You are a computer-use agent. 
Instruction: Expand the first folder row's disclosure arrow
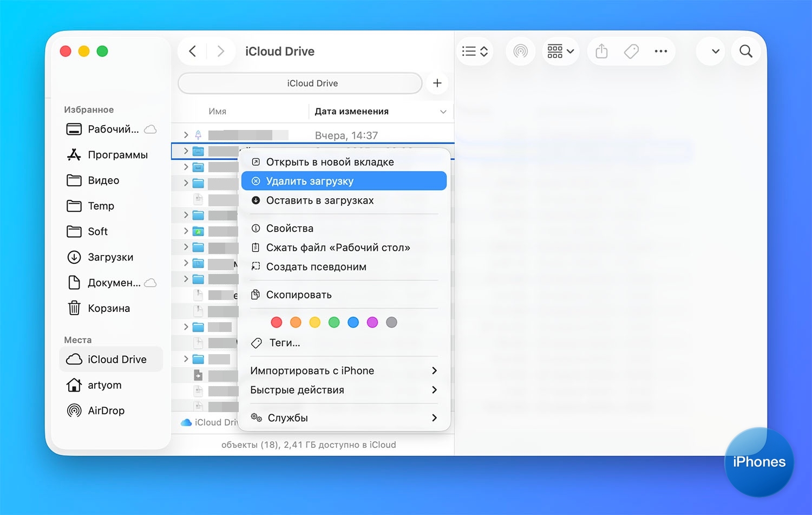186,135
